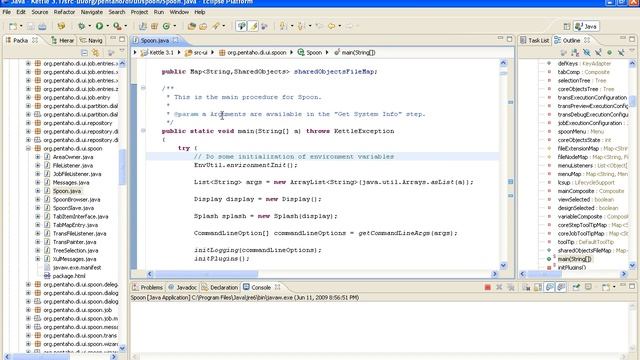Click the Open Perspective icon
The width and height of the screenshot is (640, 360).
[x=567, y=27]
